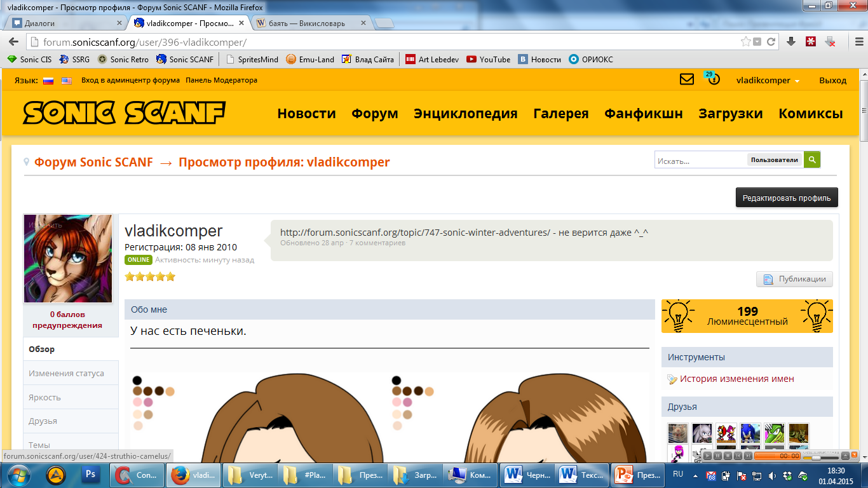The image size is (868, 488).
Task: Reload the page with the refresh icon
Action: pyautogui.click(x=771, y=42)
